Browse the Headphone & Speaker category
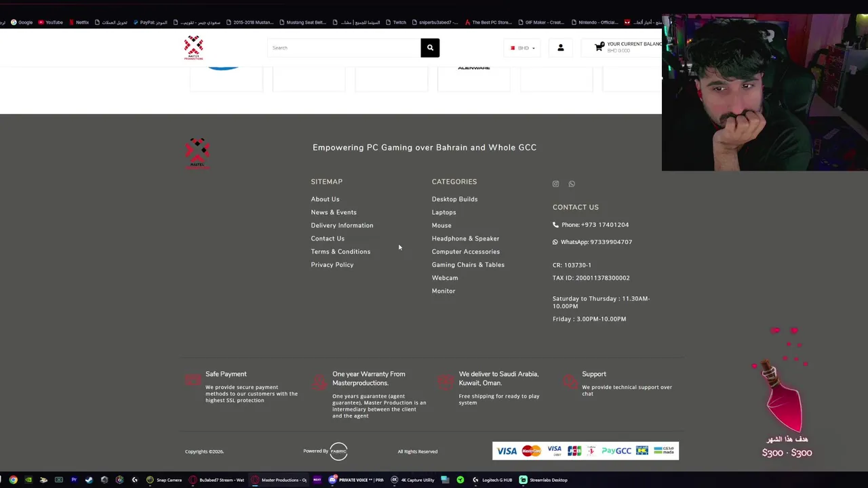Viewport: 868px width, 488px height. 465,239
